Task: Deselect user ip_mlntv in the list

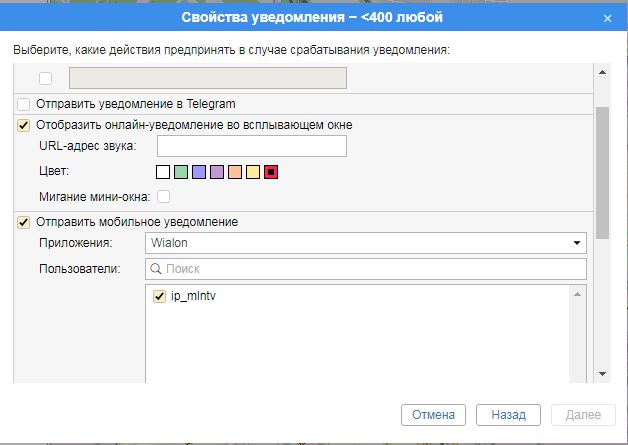Action: (x=158, y=296)
